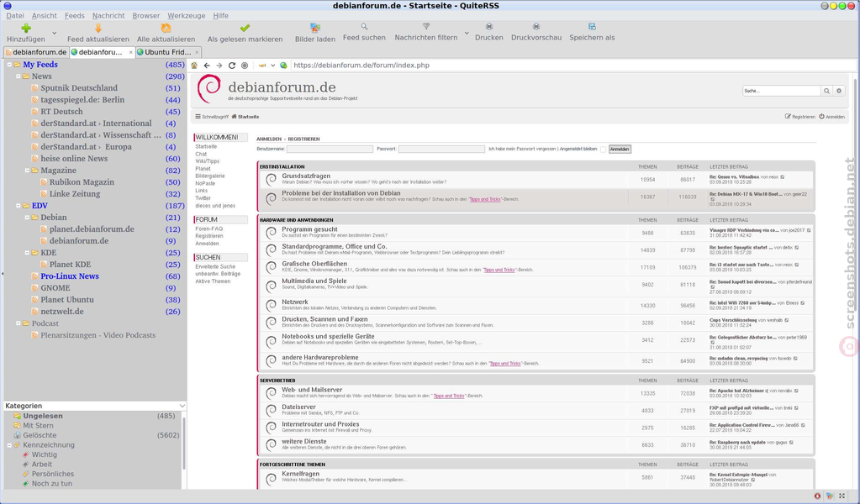Click the Feed aktualisieren toolbar icon
This screenshot has height=504, width=860.
click(x=98, y=28)
